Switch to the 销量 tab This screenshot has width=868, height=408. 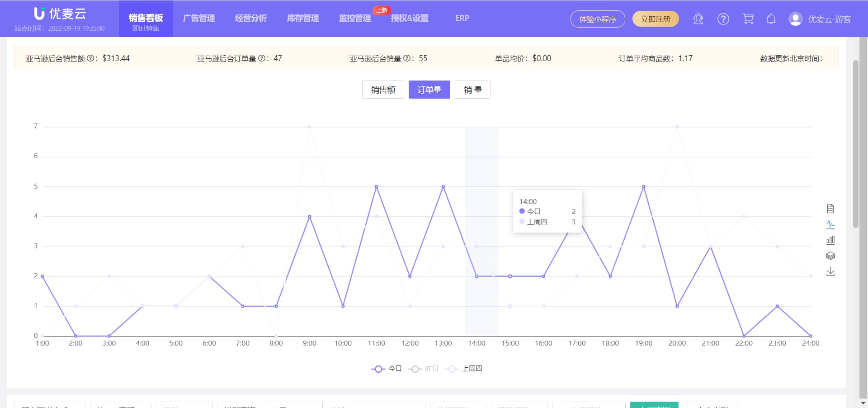click(472, 90)
